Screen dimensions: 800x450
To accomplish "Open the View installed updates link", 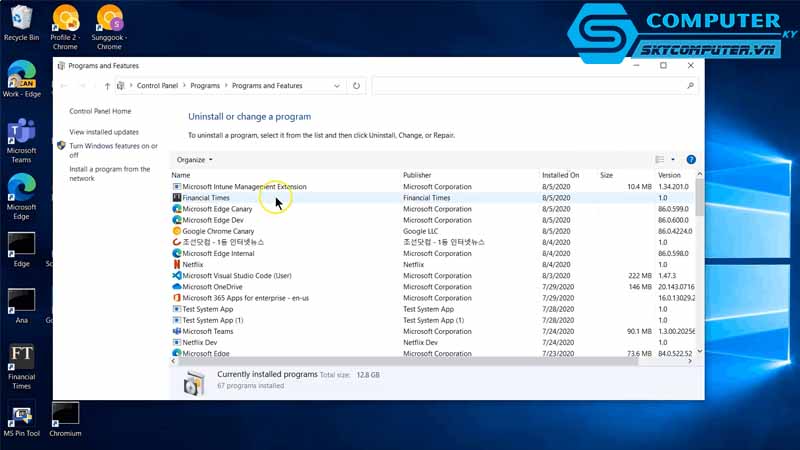I will [x=104, y=132].
